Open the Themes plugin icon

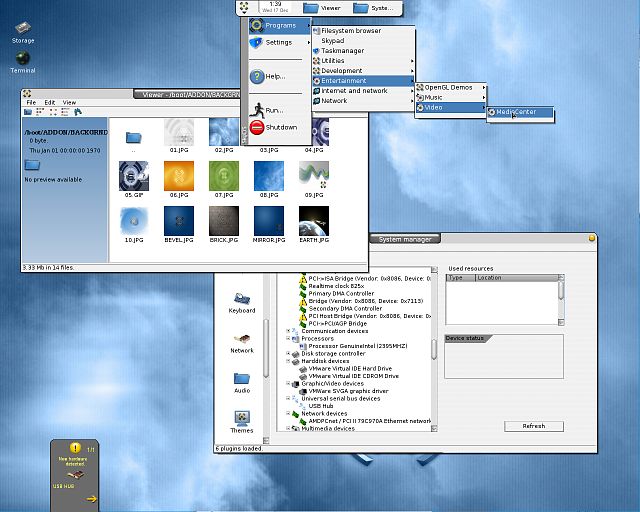coord(242,418)
